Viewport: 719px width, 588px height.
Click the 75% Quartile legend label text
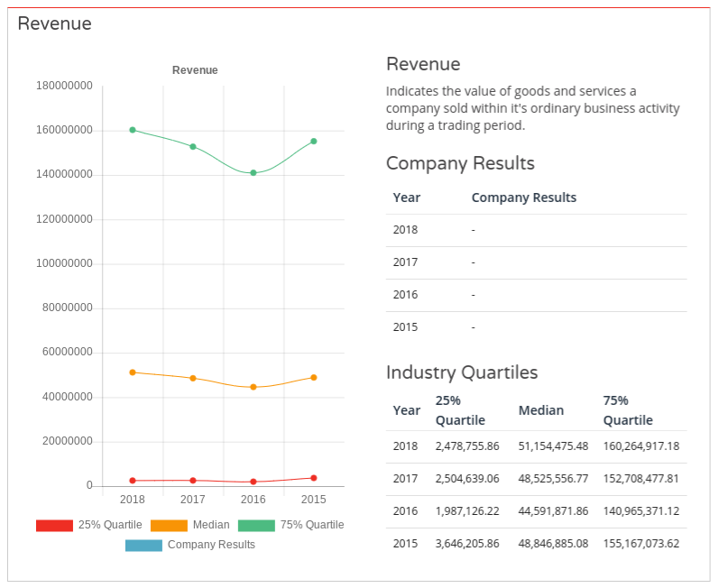[312, 525]
